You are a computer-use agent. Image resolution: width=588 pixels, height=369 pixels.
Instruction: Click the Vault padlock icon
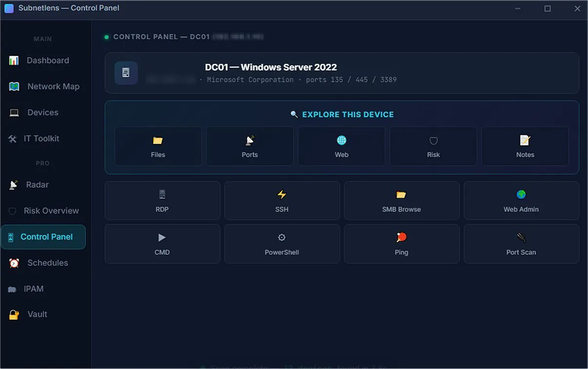(14, 315)
